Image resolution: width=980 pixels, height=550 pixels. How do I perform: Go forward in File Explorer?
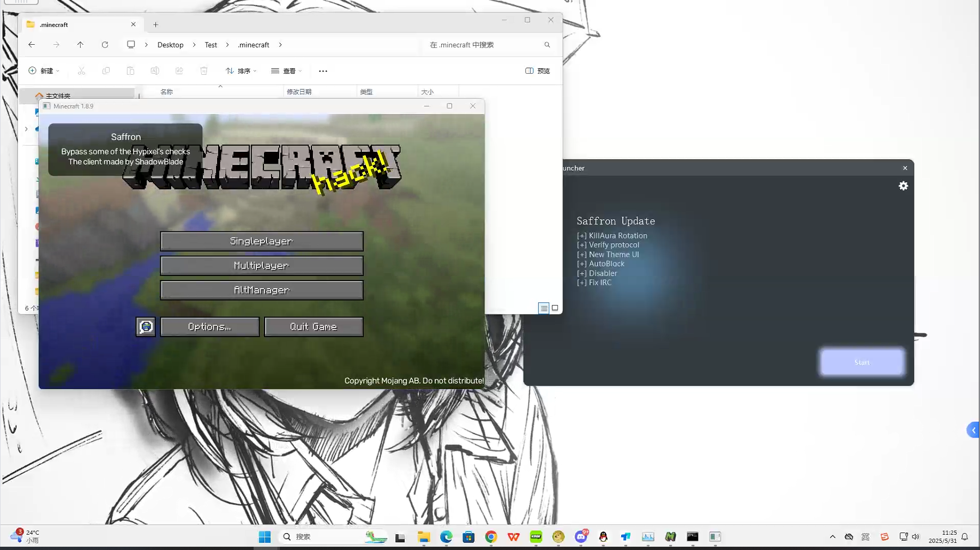pos(56,45)
